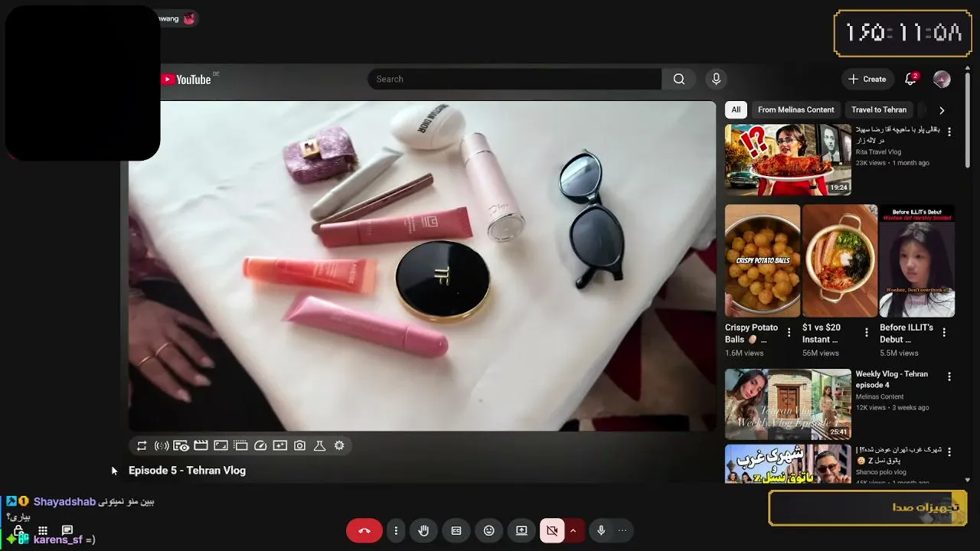Click the clapperboard icon in video toolbar

[201, 445]
